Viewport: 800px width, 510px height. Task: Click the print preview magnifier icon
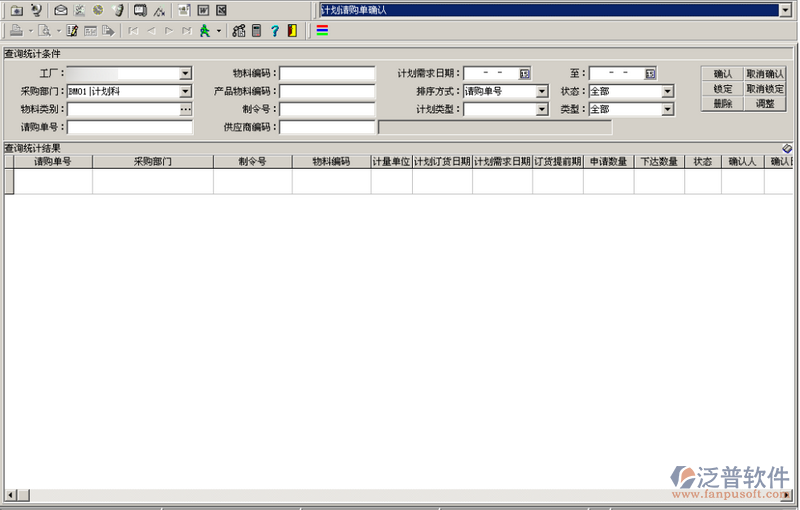44,31
